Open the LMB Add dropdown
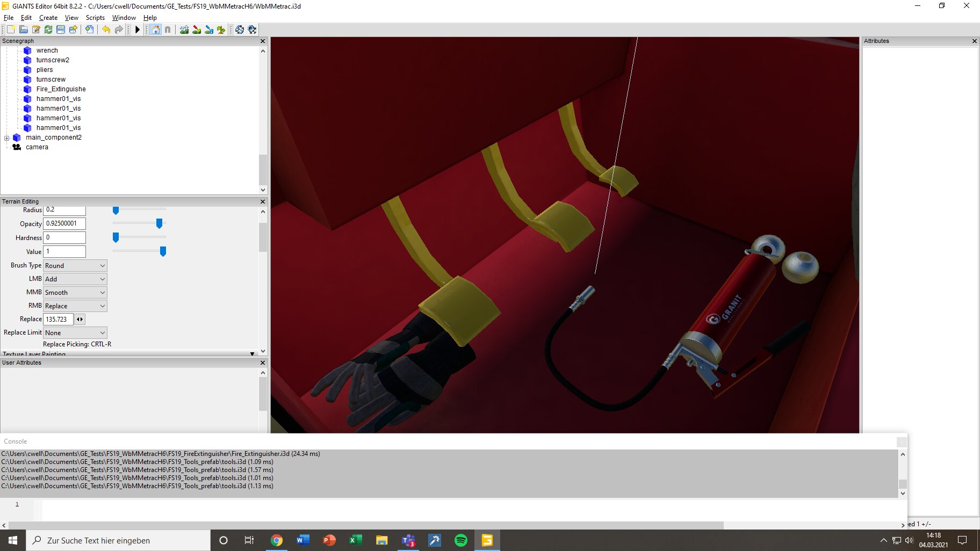 (x=75, y=279)
